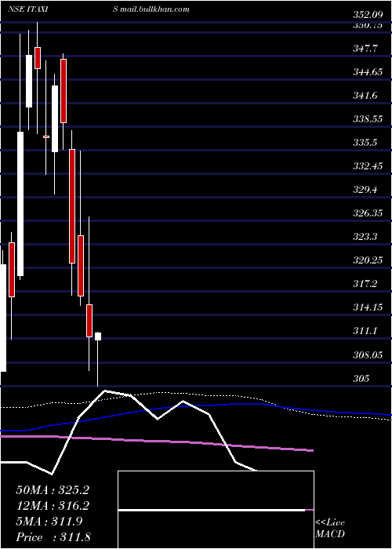Click the 326.35 price axis label
Screen dimensions: 392x549
(367, 213)
